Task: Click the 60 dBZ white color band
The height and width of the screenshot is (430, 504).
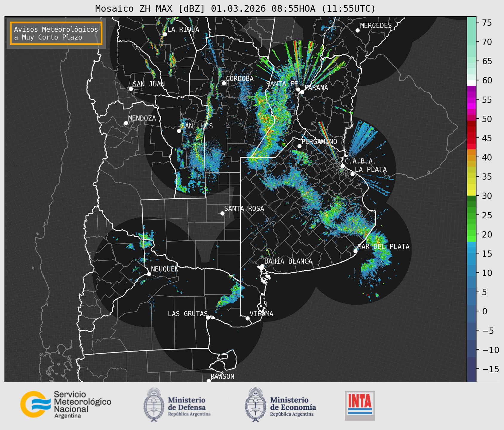Action: 471,83
